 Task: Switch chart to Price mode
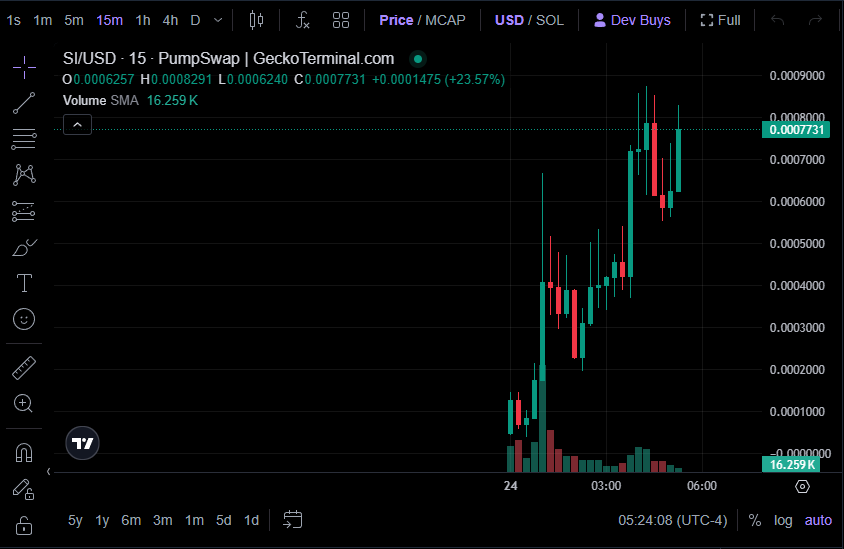coord(396,20)
